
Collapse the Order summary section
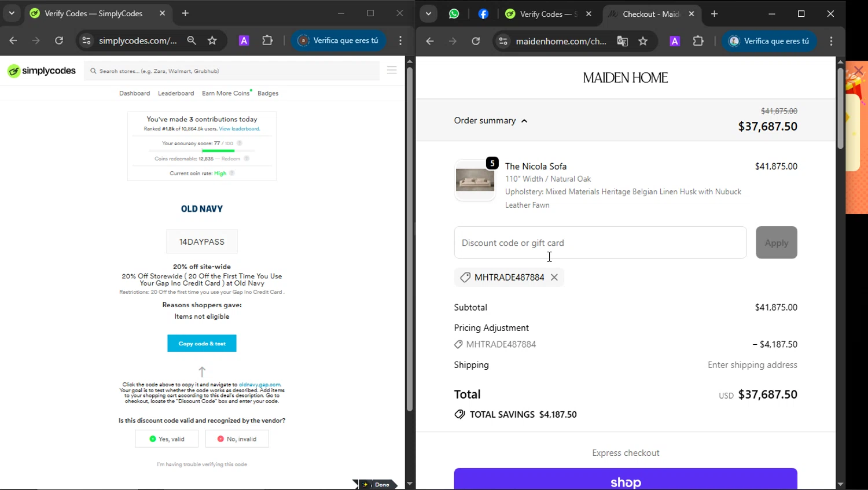(491, 120)
